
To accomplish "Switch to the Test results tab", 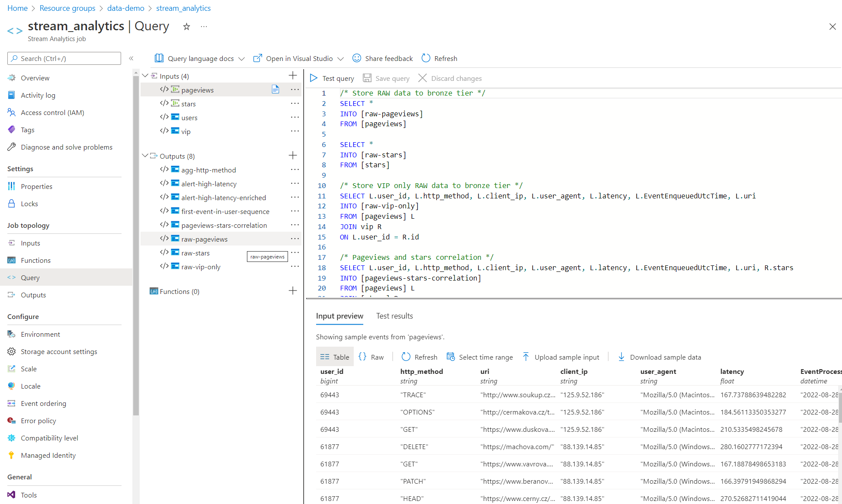I will pyautogui.click(x=394, y=316).
